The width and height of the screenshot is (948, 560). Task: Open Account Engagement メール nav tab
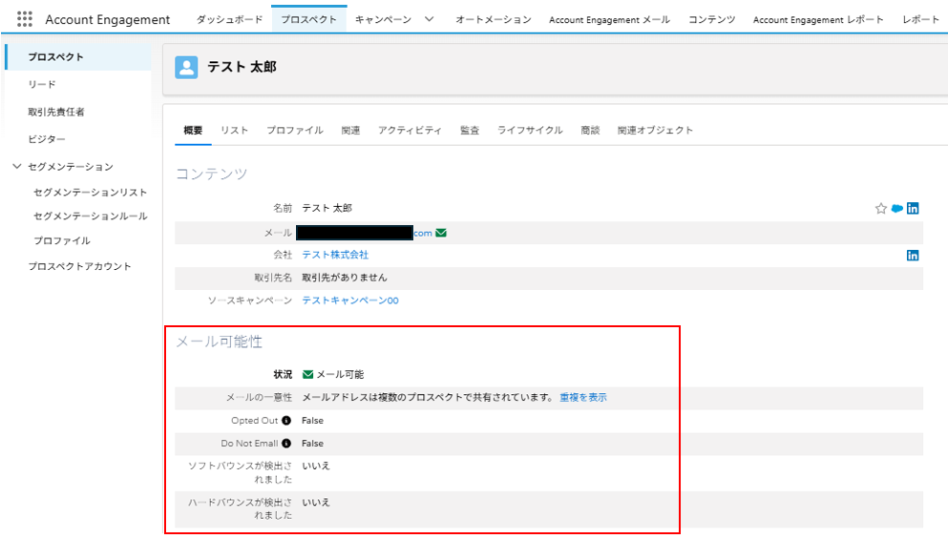[609, 19]
